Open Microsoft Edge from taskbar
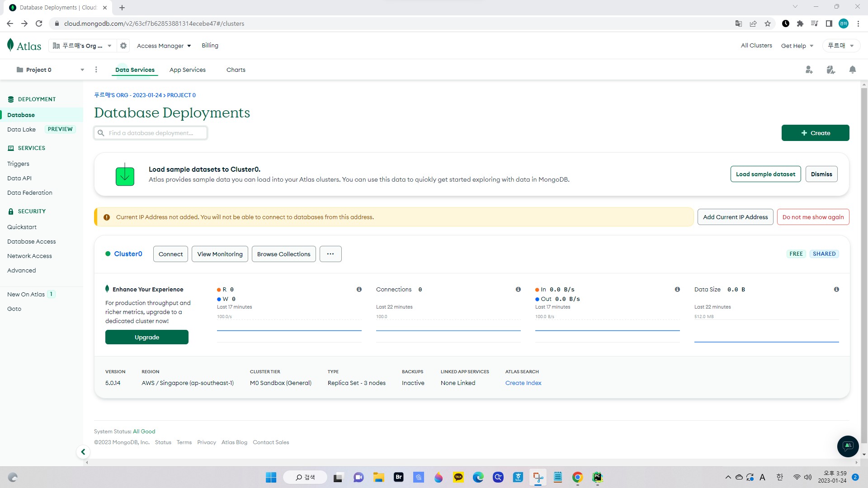868x488 pixels. pyautogui.click(x=478, y=477)
